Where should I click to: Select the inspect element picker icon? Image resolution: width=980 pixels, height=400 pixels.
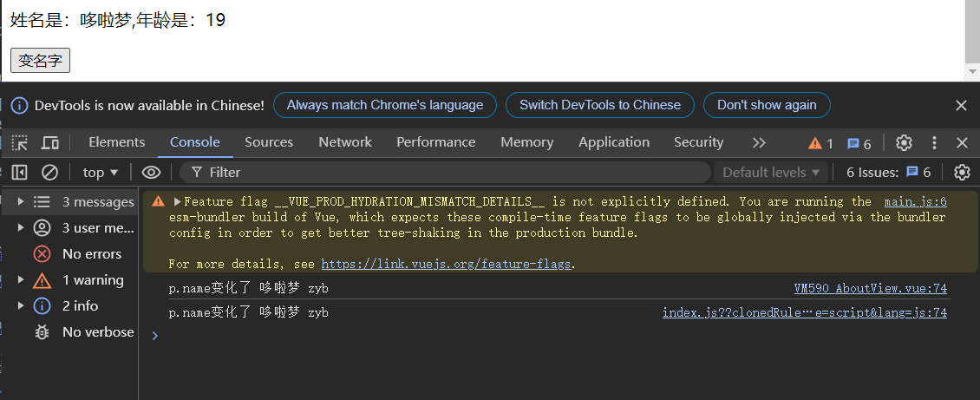[20, 142]
